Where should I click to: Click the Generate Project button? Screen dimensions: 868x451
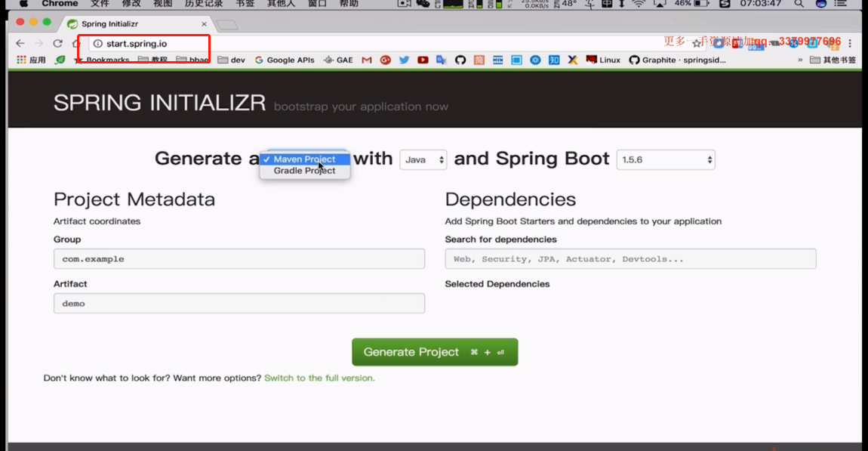(x=435, y=352)
